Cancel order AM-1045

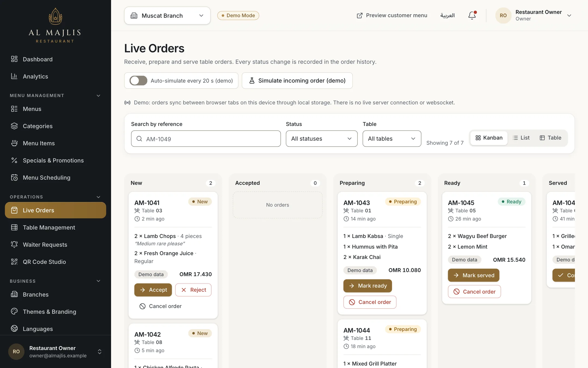click(474, 292)
